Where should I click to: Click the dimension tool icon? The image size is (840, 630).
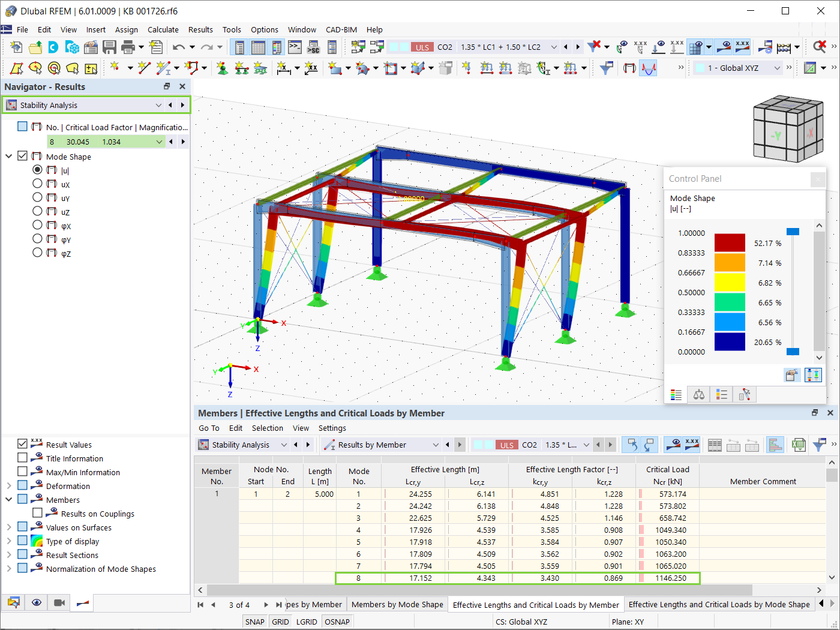pyautogui.click(x=284, y=68)
